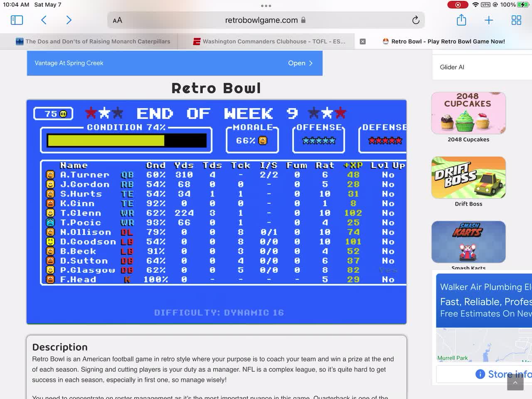Tap P.Glasgow's faded Yes level-up cell
This screenshot has width=532, height=399.
click(x=388, y=270)
